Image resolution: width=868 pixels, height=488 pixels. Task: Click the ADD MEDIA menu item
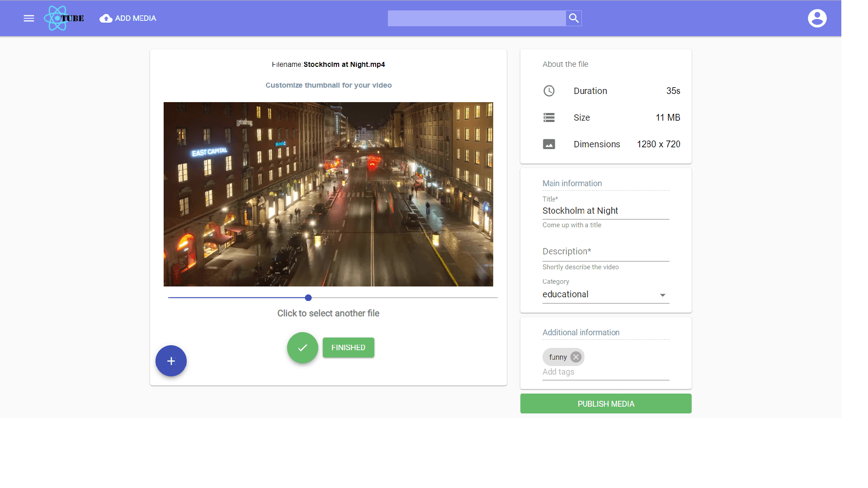click(135, 19)
